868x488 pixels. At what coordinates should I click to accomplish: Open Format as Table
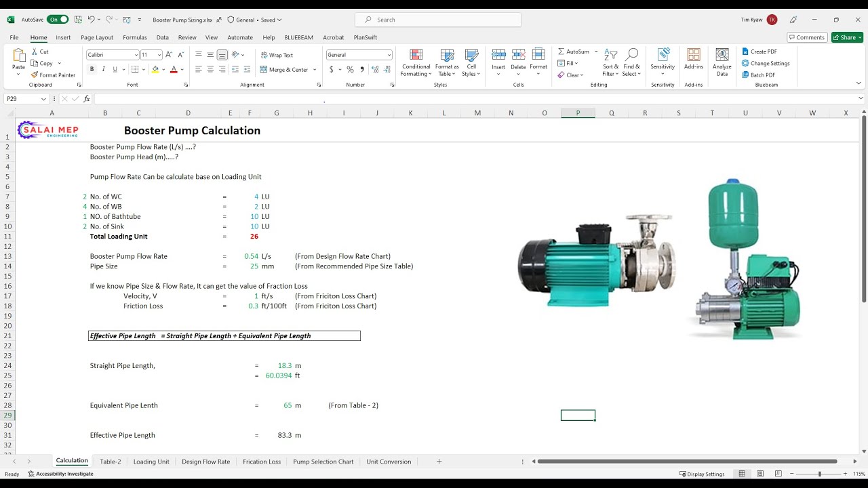(447, 62)
